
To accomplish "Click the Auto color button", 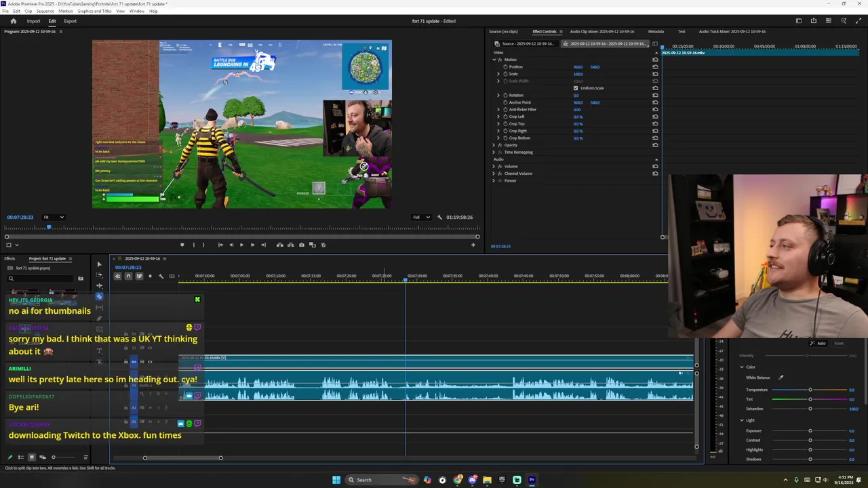I will (818, 344).
